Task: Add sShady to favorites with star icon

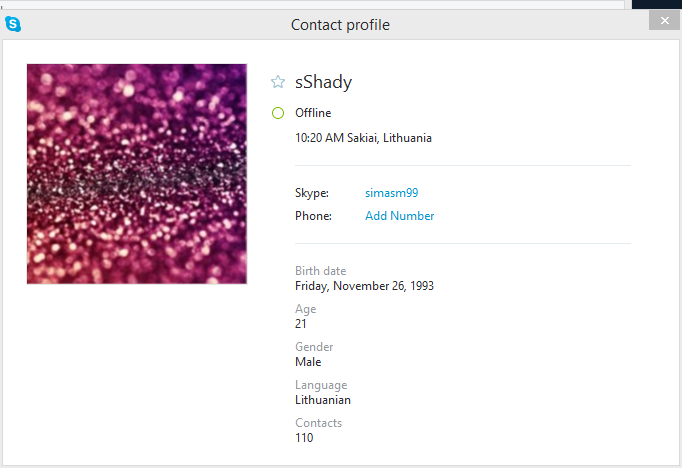Action: pos(278,82)
